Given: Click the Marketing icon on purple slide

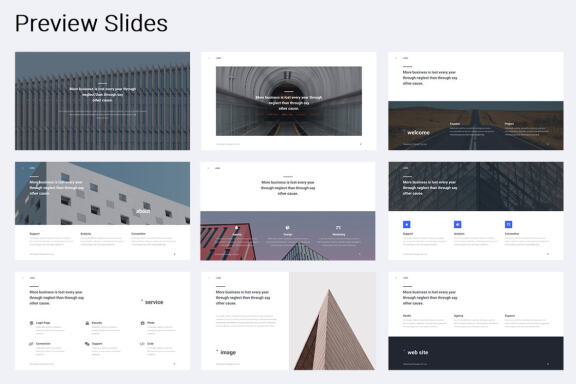Looking at the screenshot, I should (x=338, y=228).
